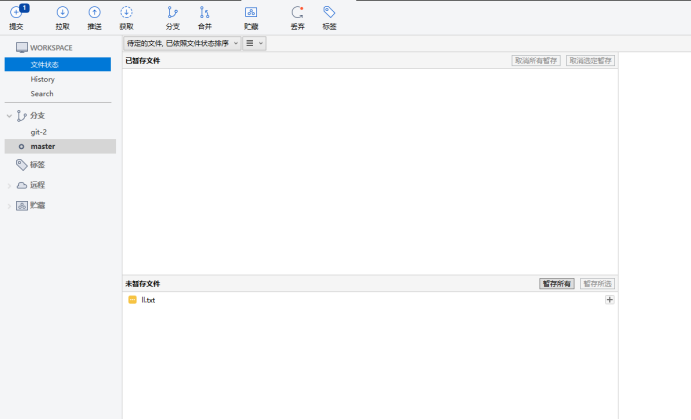Viewport: 691px width, 420px height.
Task: Click the Commit (提交) toolbar icon
Action: 17,12
